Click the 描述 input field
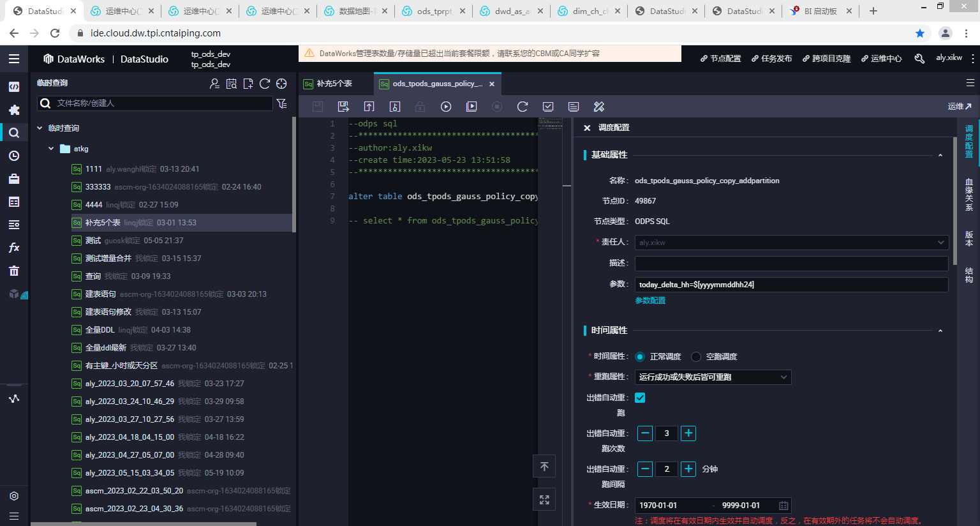 click(x=791, y=263)
